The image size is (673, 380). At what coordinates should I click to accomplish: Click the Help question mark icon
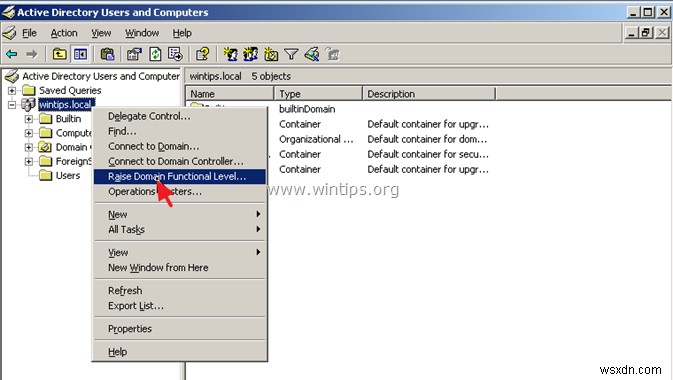(202, 54)
